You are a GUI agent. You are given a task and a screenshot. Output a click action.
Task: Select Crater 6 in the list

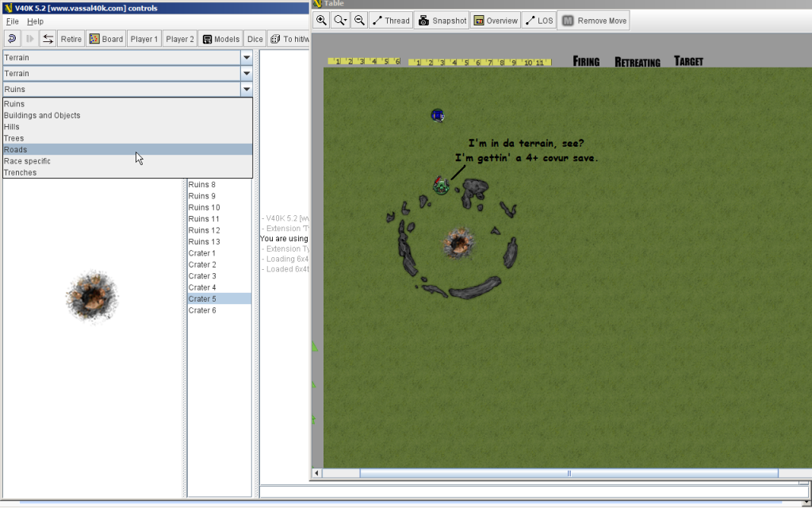[219, 310]
